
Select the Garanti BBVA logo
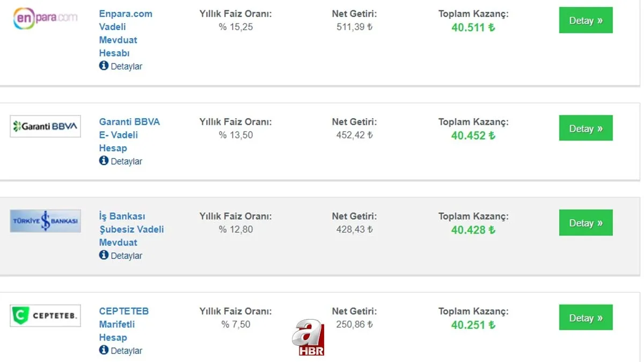click(x=45, y=126)
